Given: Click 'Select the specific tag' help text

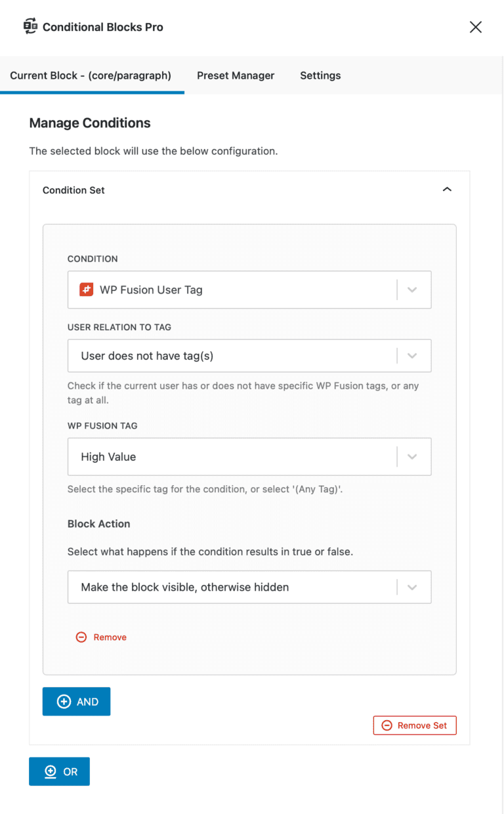Looking at the screenshot, I should [x=207, y=489].
